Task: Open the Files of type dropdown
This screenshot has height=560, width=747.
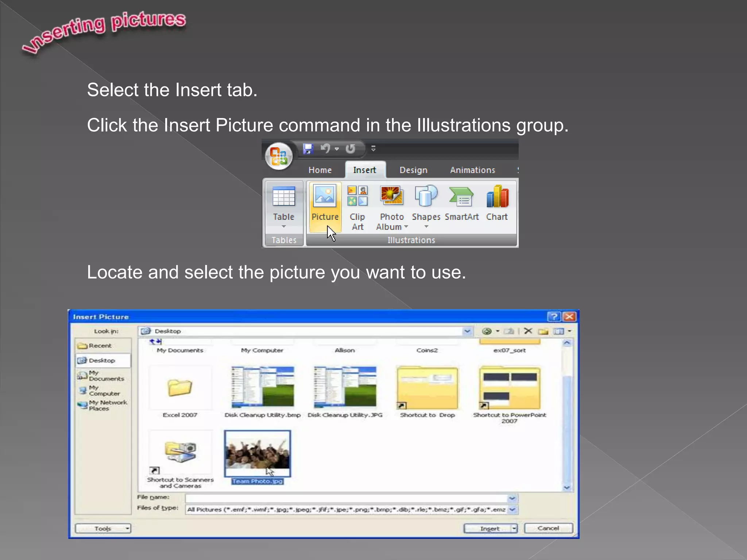Action: coord(512,509)
